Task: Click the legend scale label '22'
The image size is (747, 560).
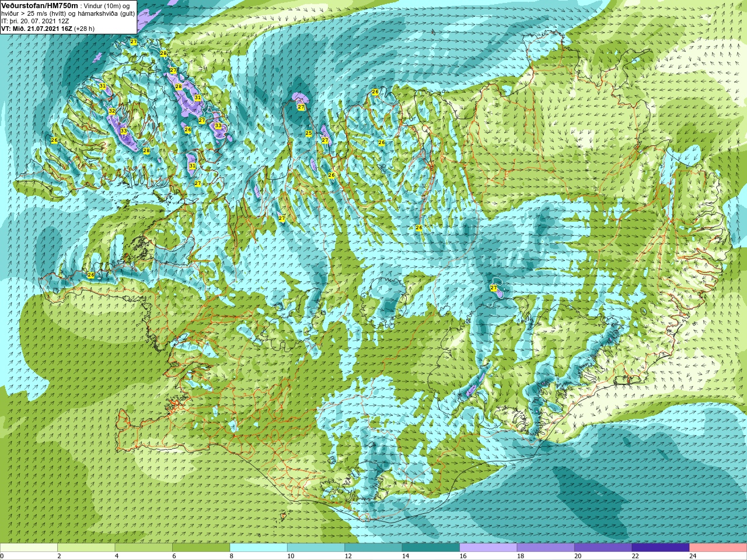Action: coord(635,556)
